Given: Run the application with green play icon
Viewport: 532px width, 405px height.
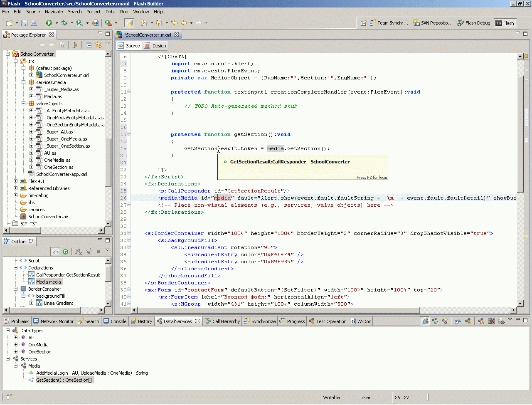Looking at the screenshot, I should click(x=49, y=23).
